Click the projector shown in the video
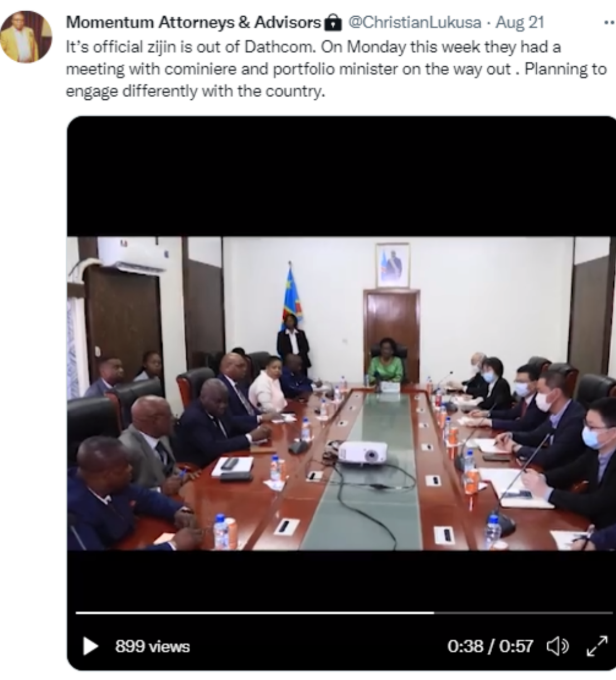 [x=363, y=452]
